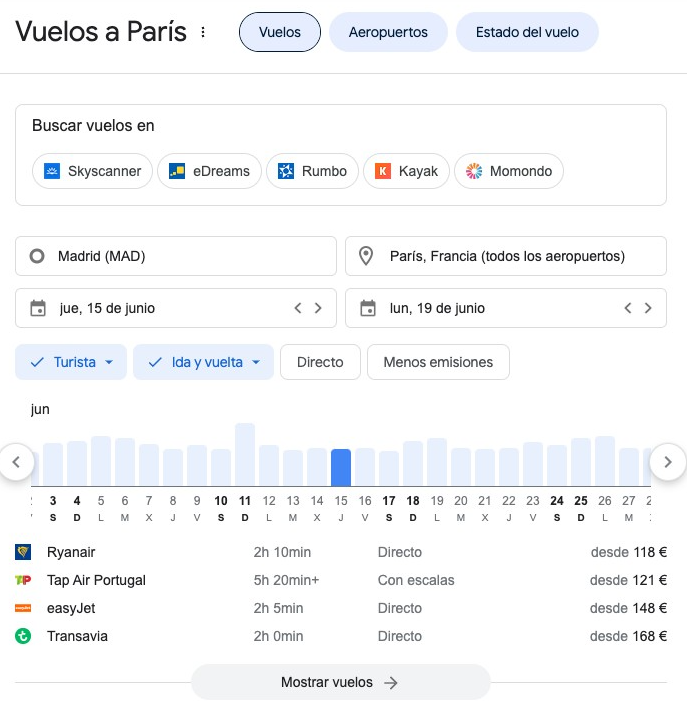
Task: Open the Ryanair flight row
Action: (x=341, y=552)
